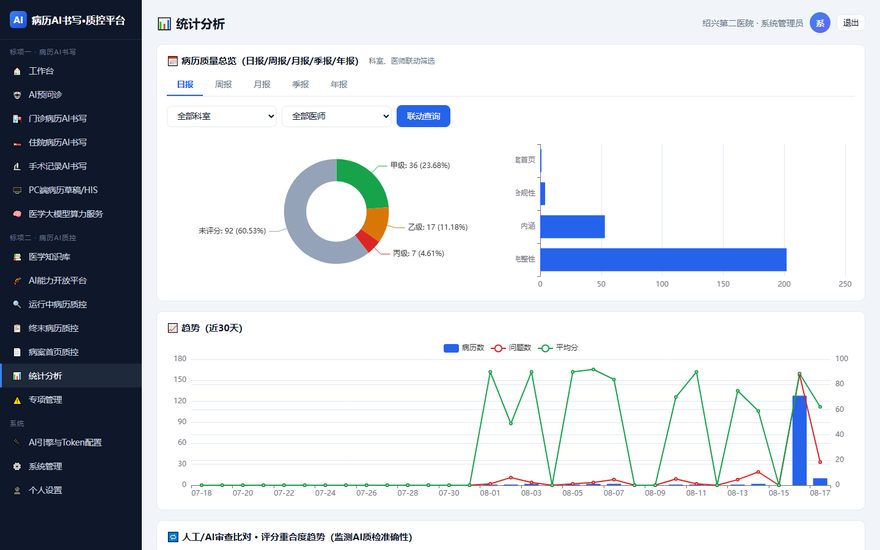Click the icon next to 门诊病历AI书写
This screenshot has height=550, width=880.
tap(17, 119)
